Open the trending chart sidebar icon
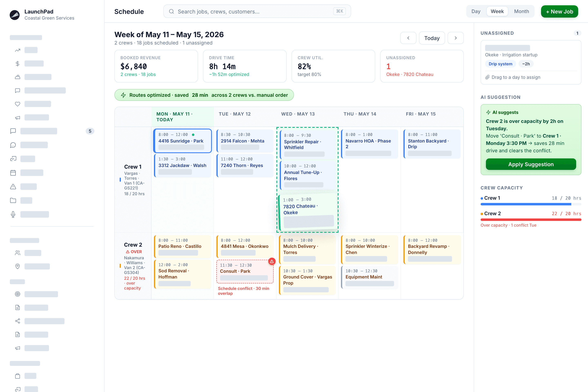588x392 pixels. 18,50
